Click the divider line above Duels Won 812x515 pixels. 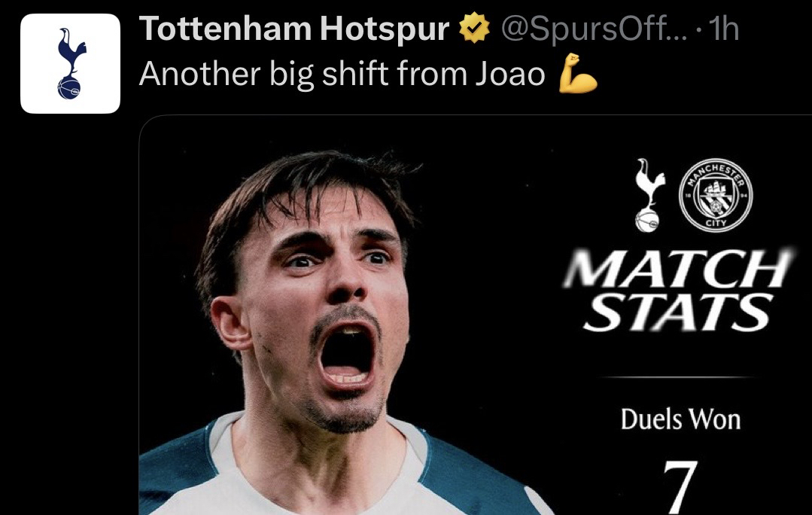coord(678,377)
